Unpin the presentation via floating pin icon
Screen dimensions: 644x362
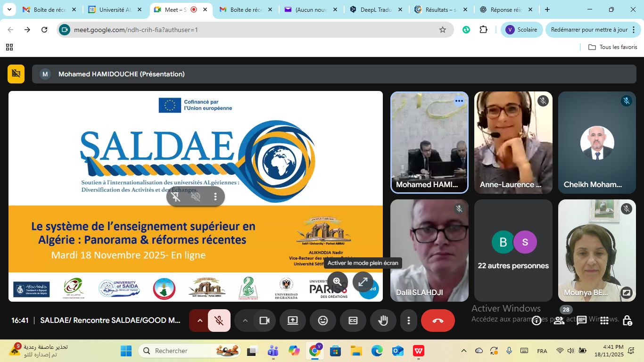point(176,197)
